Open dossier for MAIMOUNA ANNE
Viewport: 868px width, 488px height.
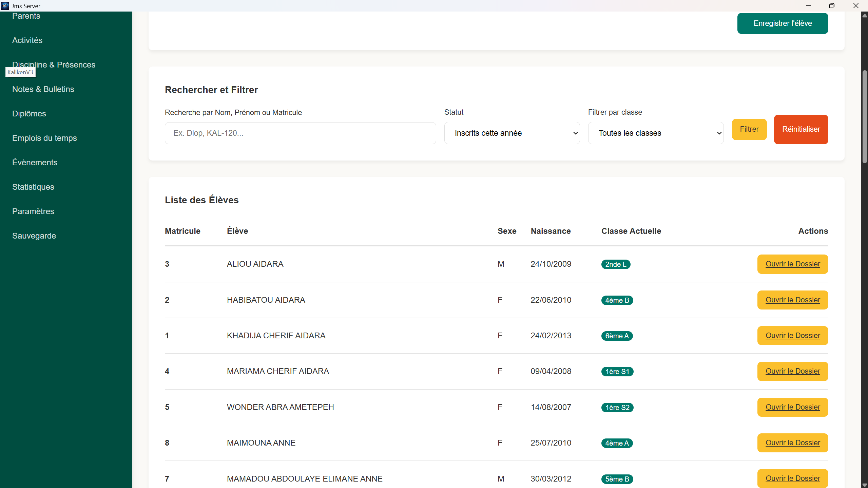pyautogui.click(x=792, y=443)
